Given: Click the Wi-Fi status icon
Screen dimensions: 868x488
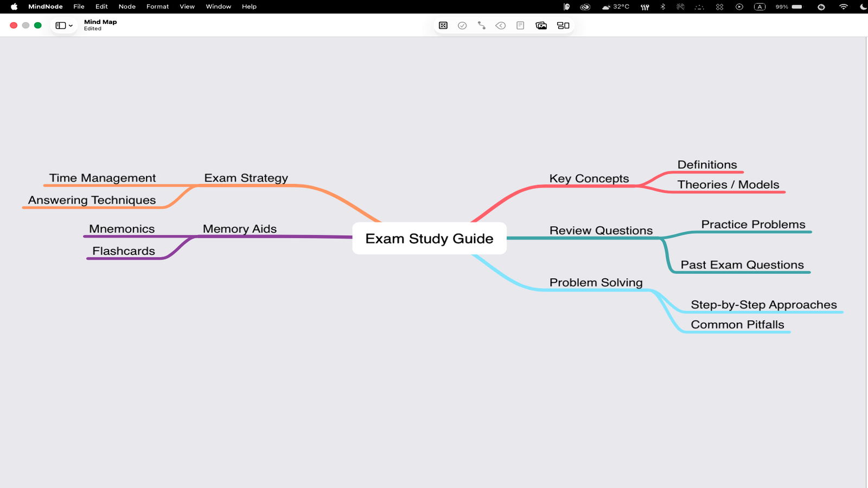Looking at the screenshot, I should pyautogui.click(x=843, y=7).
